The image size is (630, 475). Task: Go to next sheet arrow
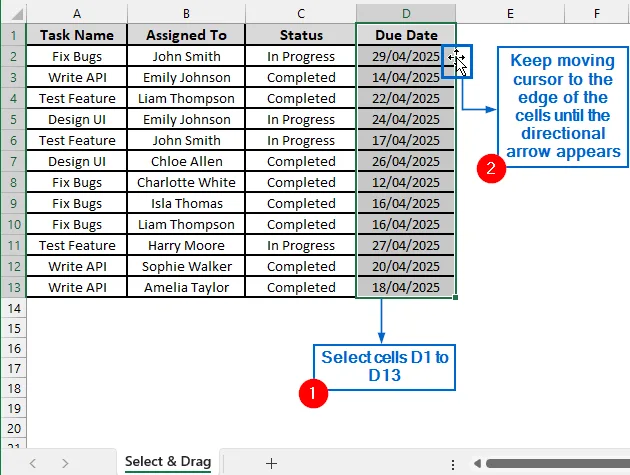click(x=65, y=463)
